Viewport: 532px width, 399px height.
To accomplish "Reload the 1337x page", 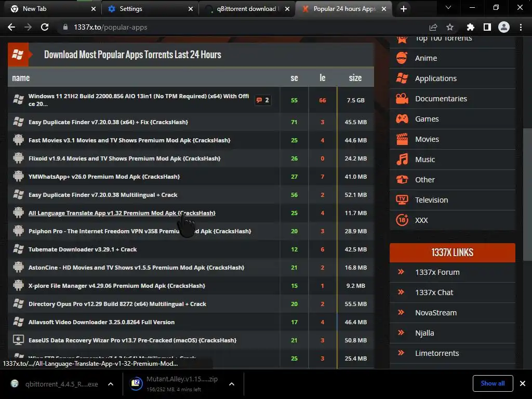I will (45, 27).
